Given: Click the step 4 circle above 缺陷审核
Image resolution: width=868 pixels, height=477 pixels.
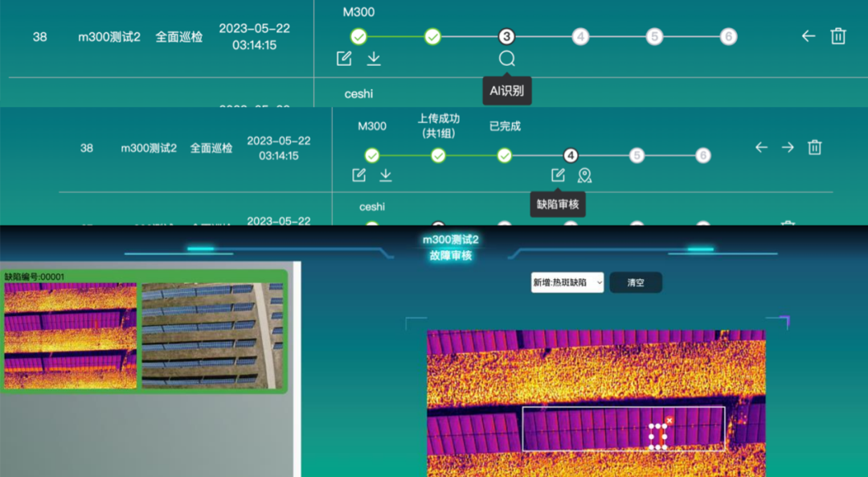Looking at the screenshot, I should pos(571,155).
